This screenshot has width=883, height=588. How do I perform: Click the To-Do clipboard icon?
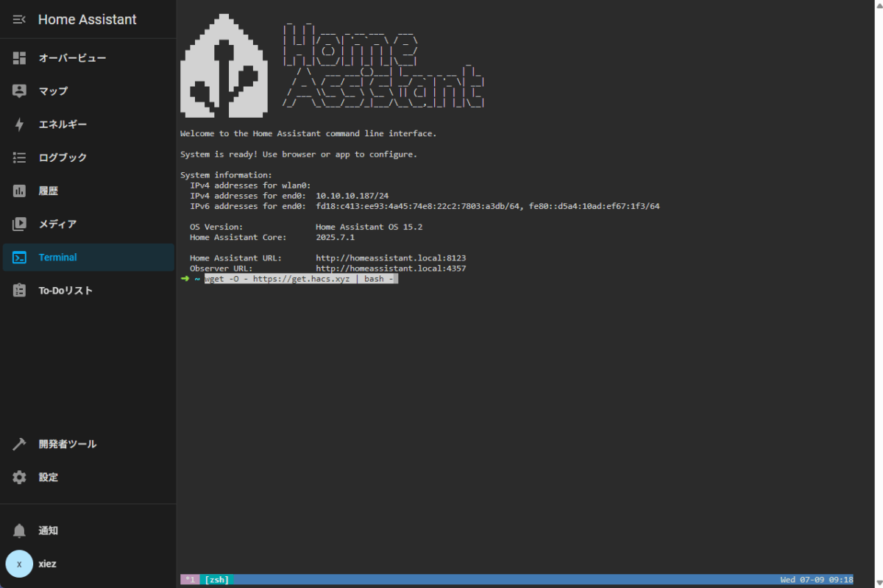[19, 290]
